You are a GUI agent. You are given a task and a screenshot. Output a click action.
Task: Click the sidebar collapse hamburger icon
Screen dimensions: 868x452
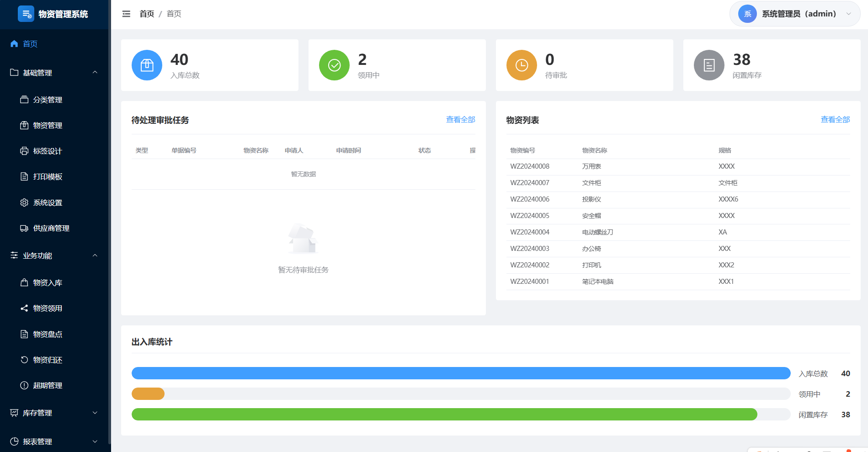[x=126, y=14]
